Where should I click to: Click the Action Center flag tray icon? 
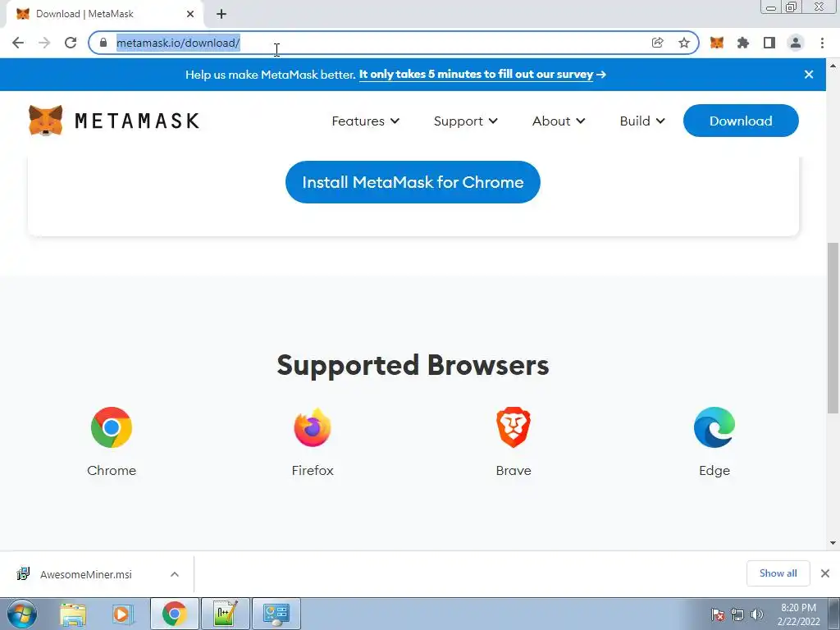click(718, 614)
